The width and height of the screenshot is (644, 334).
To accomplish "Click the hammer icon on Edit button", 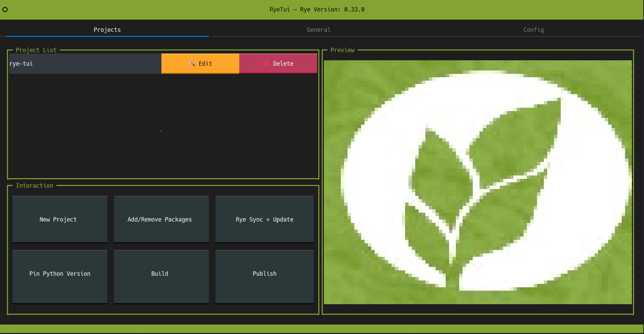I will pyautogui.click(x=192, y=64).
